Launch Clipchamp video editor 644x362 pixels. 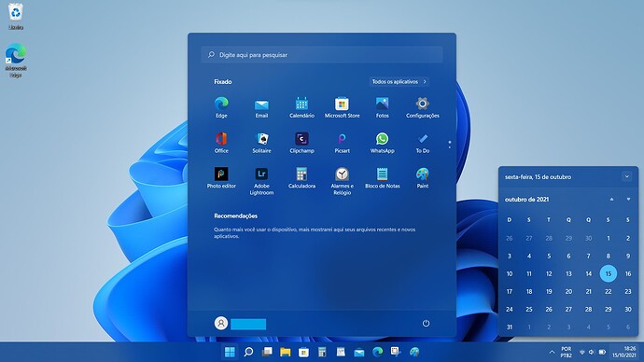click(x=301, y=143)
